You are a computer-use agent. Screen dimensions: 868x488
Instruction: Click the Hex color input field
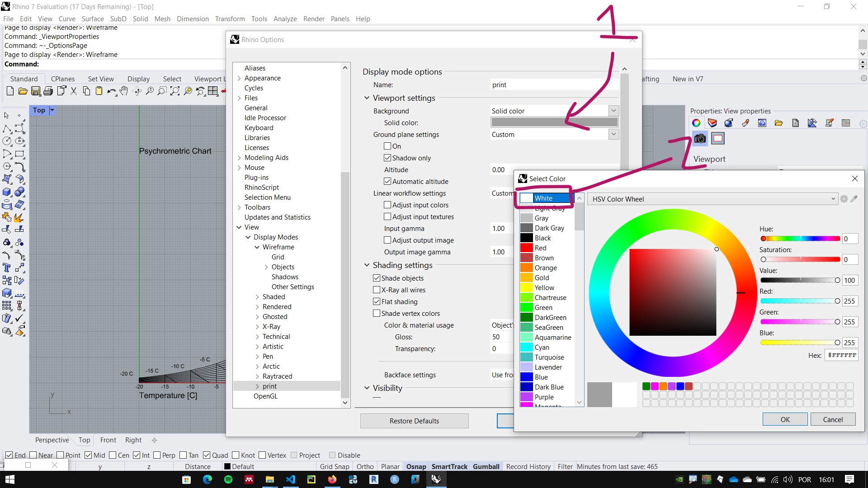841,355
